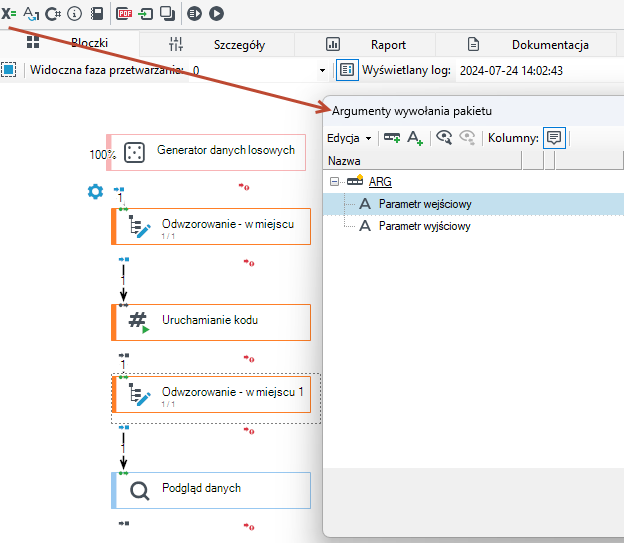Open the Dokumentacja tab
The height and width of the screenshot is (543, 624).
tap(526, 45)
